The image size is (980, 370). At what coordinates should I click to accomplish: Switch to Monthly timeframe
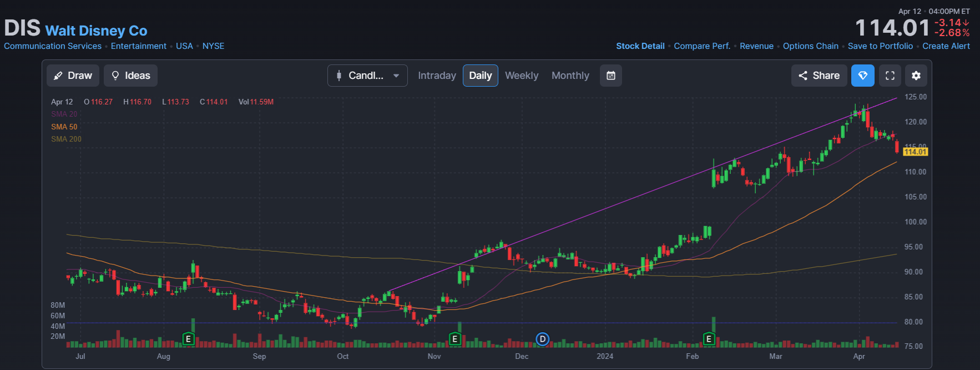point(570,76)
